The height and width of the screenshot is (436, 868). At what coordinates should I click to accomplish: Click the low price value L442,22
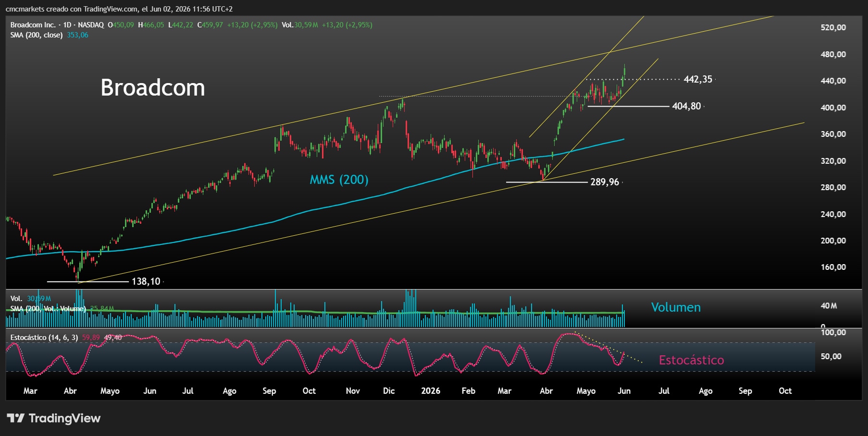click(x=181, y=25)
